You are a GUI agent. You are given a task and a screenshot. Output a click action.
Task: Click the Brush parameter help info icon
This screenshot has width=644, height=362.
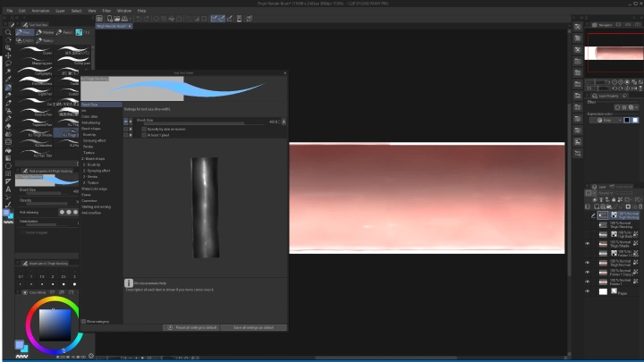click(129, 282)
